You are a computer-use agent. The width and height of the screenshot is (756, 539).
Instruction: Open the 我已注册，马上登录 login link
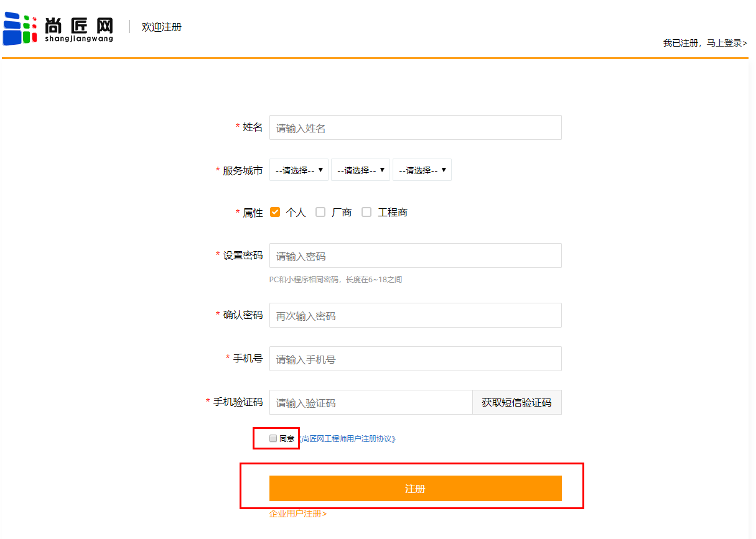pos(704,43)
